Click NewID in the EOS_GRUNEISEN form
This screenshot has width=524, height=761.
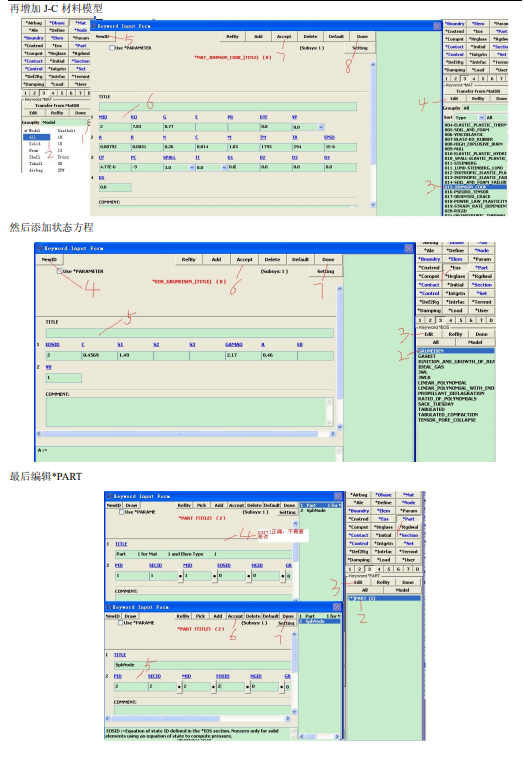(49, 260)
